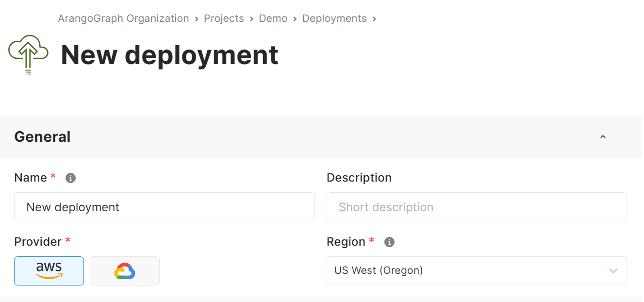Navigate to the Deployments breadcrumb
The width and height of the screenshot is (644, 302).
point(334,18)
